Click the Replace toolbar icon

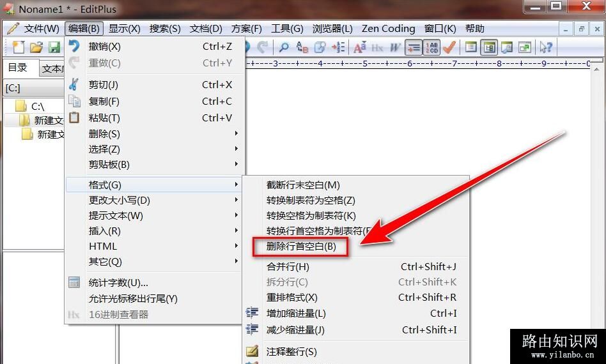click(302, 47)
